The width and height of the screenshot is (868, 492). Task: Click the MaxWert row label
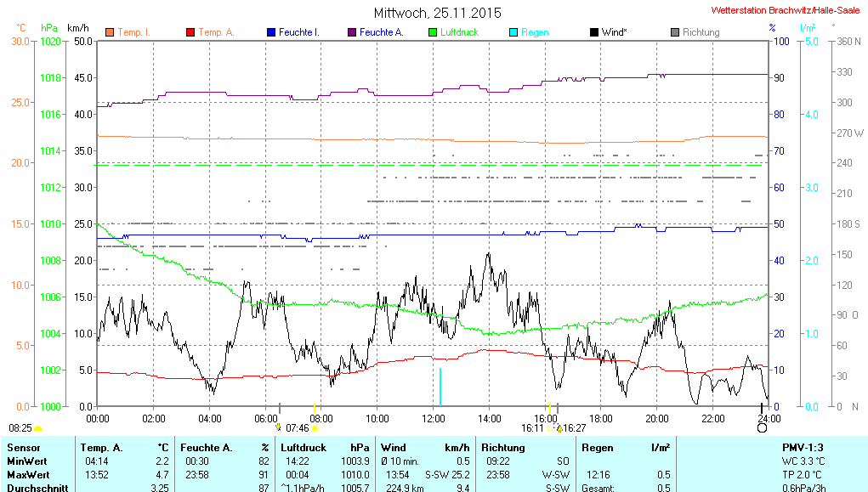[x=26, y=473]
